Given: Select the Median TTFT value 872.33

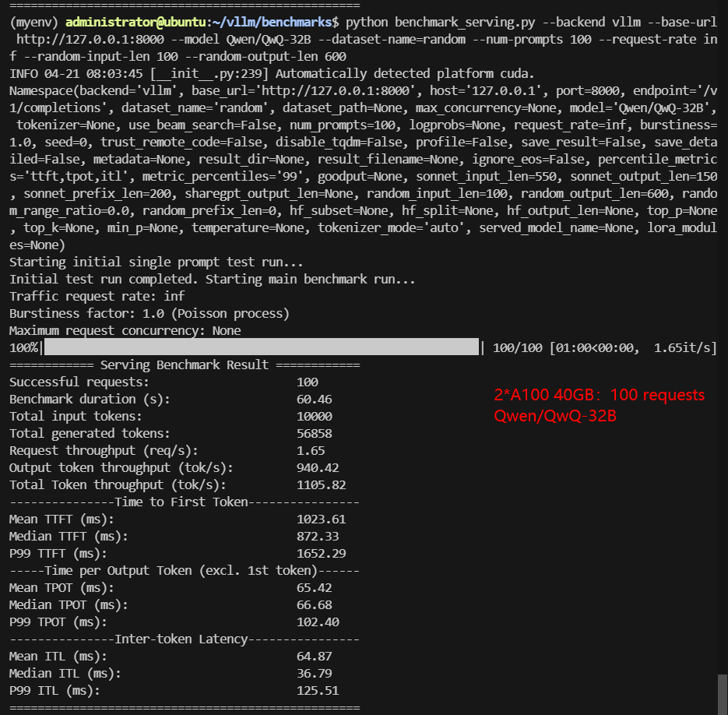Looking at the screenshot, I should [318, 537].
